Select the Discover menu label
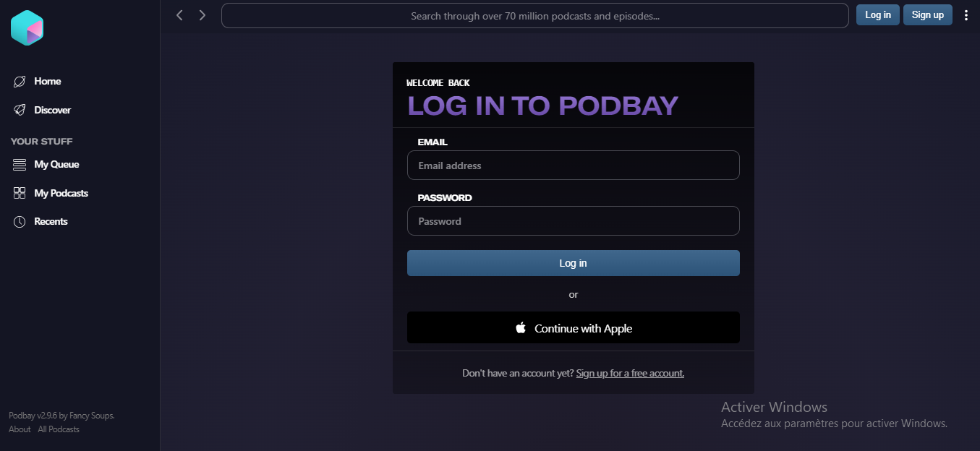This screenshot has width=980, height=451. tap(53, 111)
